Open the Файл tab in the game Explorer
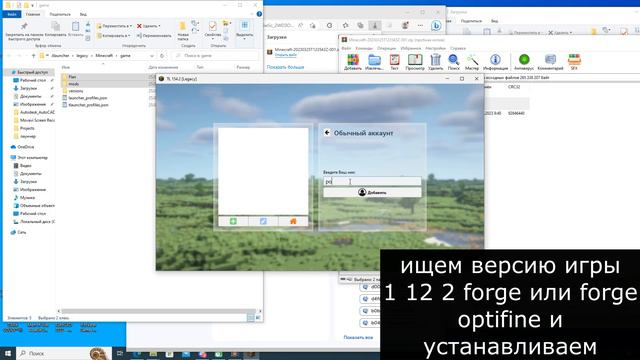The width and height of the screenshot is (640, 360). [11, 14]
